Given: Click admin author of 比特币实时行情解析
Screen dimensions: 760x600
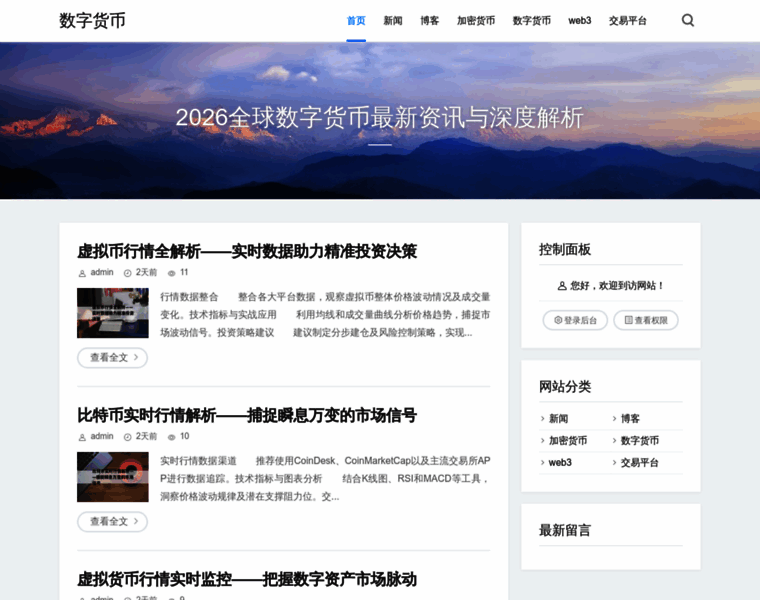Looking at the screenshot, I should 102,436.
